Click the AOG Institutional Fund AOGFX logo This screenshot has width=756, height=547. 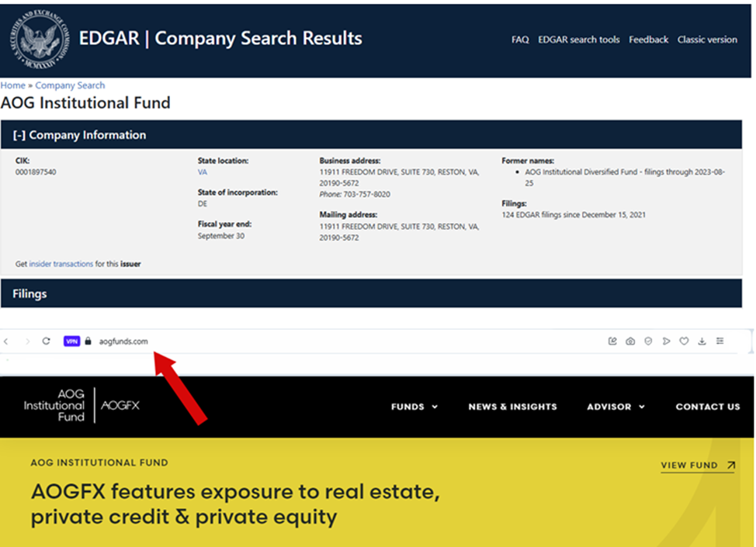click(x=81, y=405)
